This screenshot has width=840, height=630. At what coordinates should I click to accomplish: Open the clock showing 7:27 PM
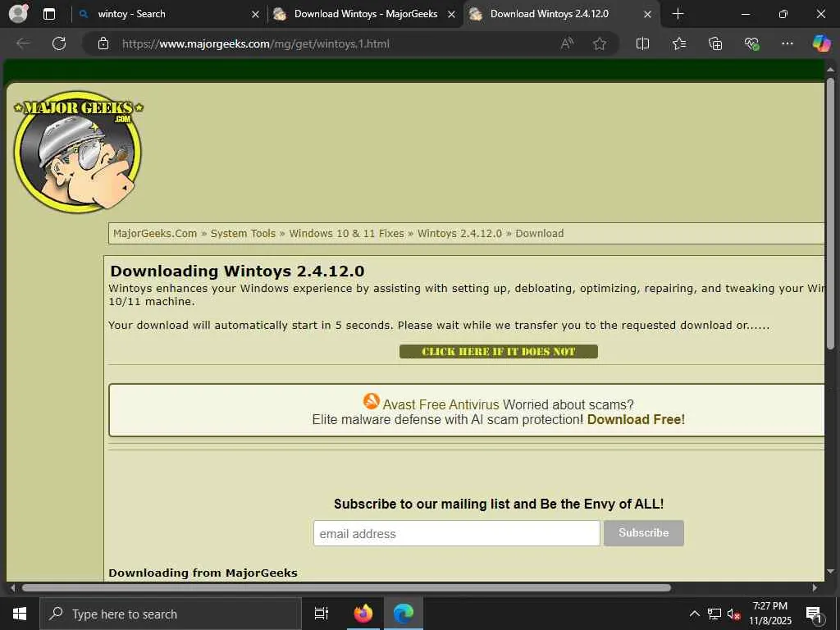click(x=769, y=614)
